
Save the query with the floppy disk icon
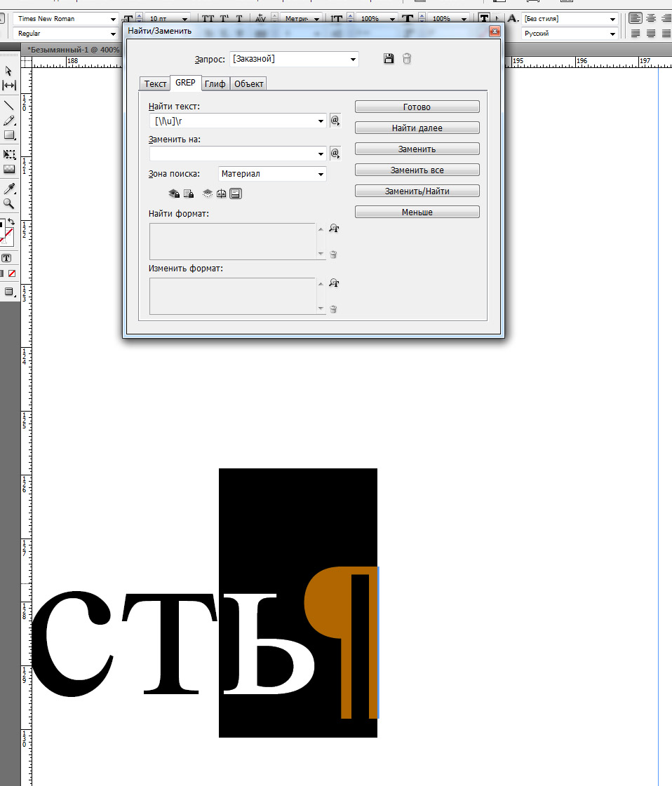tap(389, 59)
